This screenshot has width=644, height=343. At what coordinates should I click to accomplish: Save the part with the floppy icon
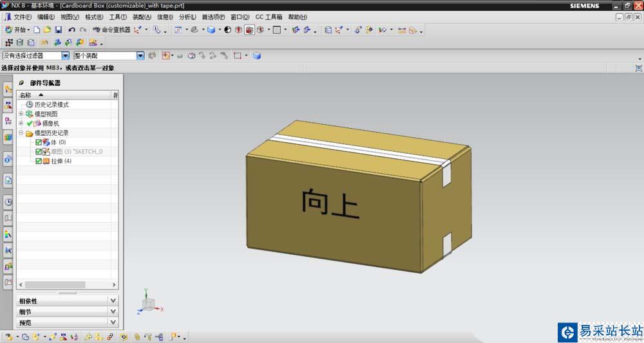coord(59,30)
